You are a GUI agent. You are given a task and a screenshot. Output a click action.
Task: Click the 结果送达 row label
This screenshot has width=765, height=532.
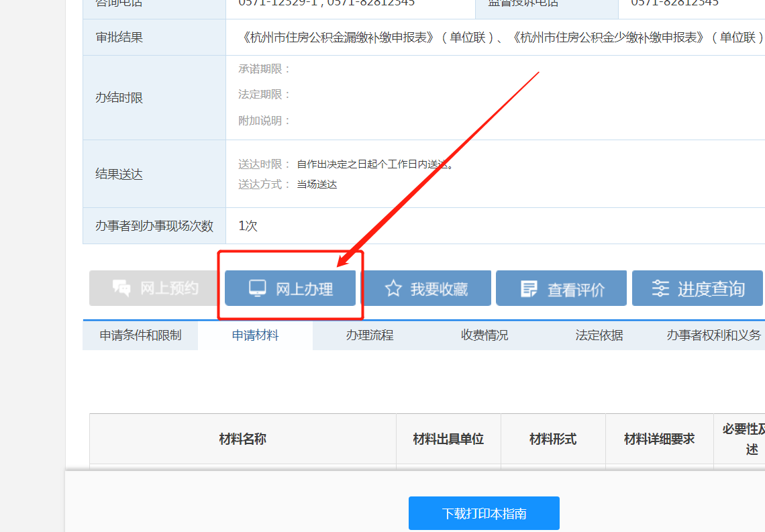coord(119,174)
